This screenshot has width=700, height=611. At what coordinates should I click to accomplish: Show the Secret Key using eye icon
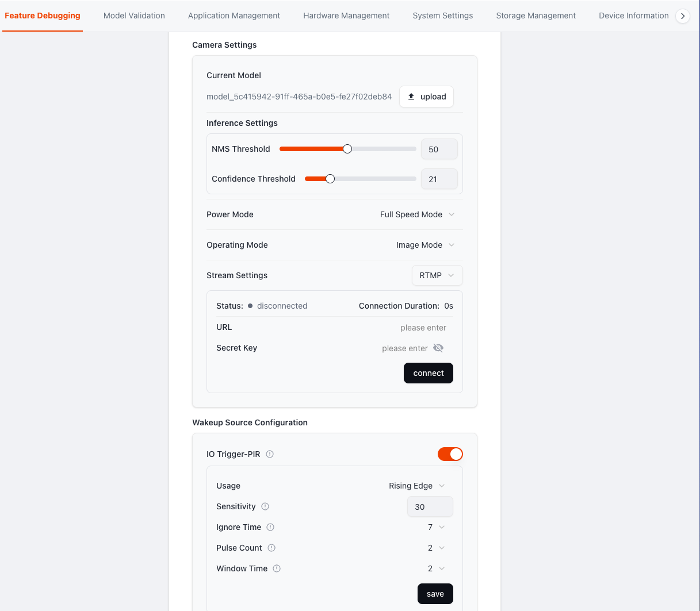pos(438,348)
